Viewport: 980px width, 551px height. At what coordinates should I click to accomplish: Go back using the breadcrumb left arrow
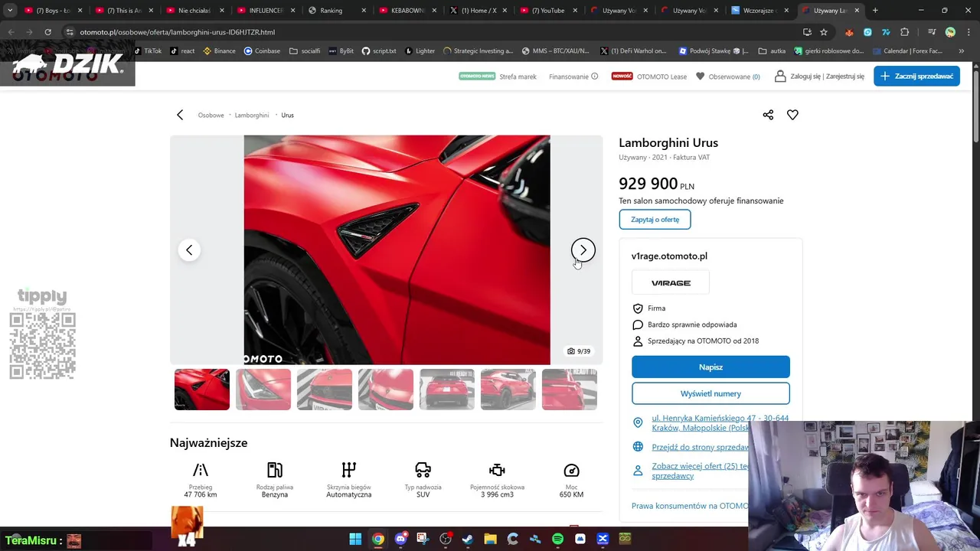click(180, 115)
